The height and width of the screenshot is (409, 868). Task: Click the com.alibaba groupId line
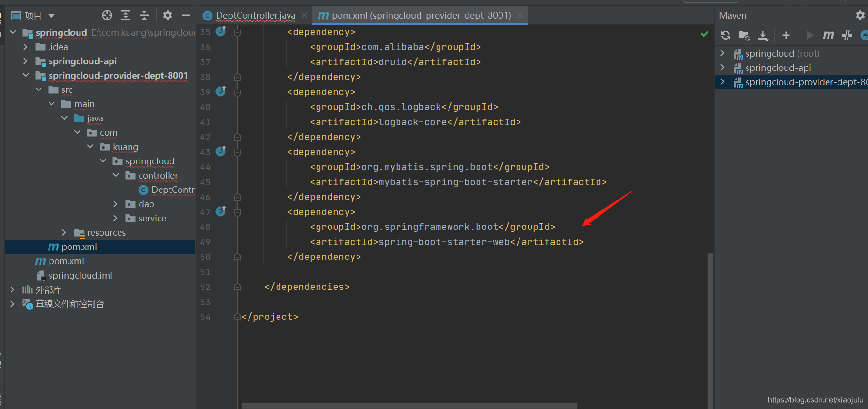coord(396,47)
